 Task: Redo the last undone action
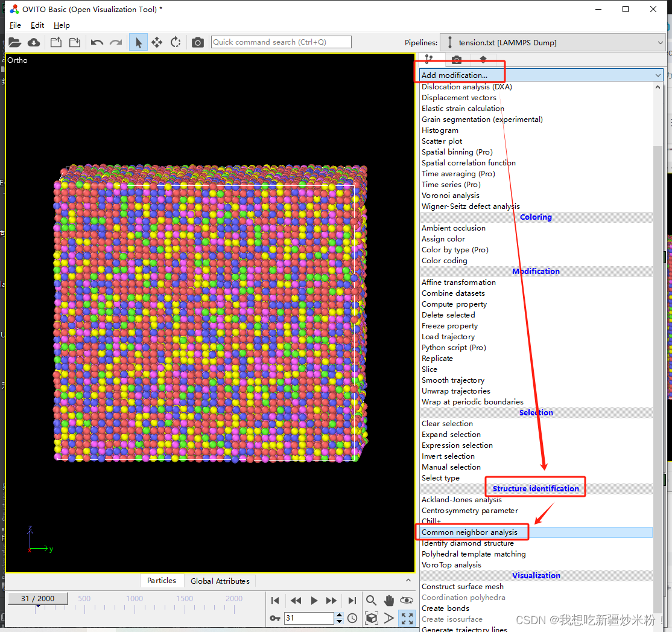pos(116,42)
